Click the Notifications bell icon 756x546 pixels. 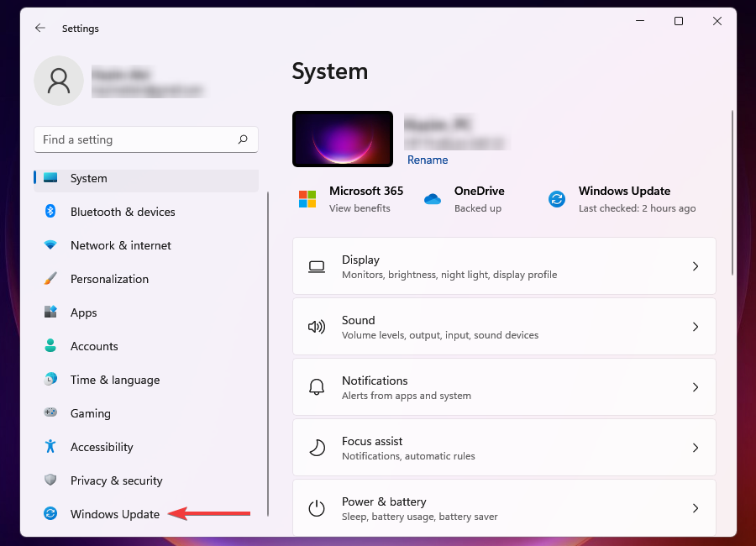click(317, 387)
